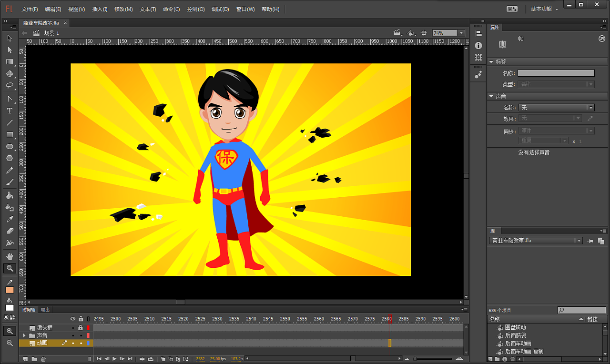Screen dimensions: 610x364
Task: Click the white fill color swatch
Action: (x=10, y=308)
